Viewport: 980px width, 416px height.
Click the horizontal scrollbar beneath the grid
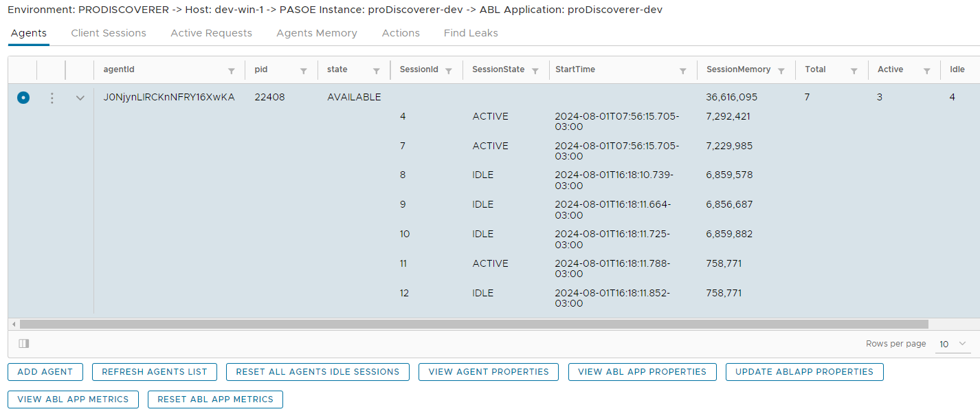pos(474,323)
